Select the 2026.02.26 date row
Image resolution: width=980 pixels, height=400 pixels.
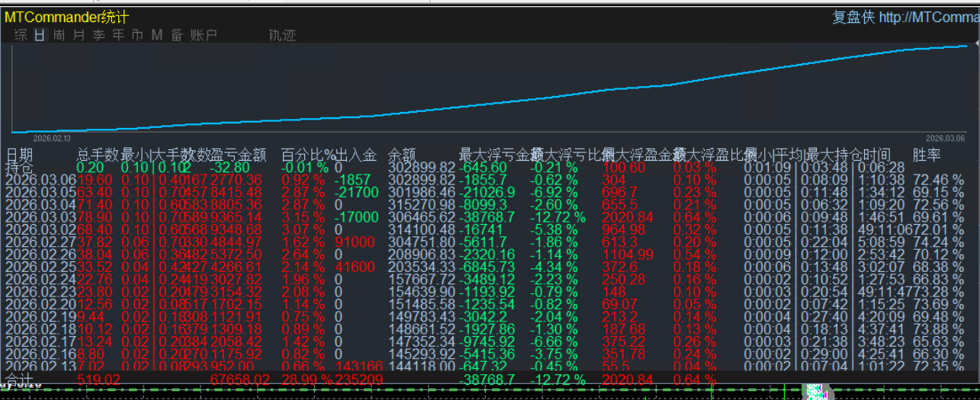pos(40,254)
